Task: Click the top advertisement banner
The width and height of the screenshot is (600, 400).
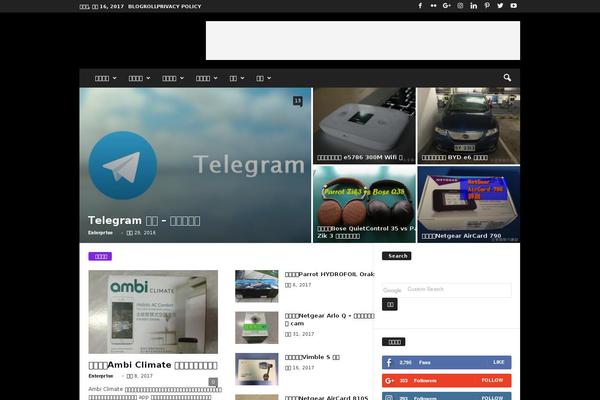Action: [x=363, y=41]
